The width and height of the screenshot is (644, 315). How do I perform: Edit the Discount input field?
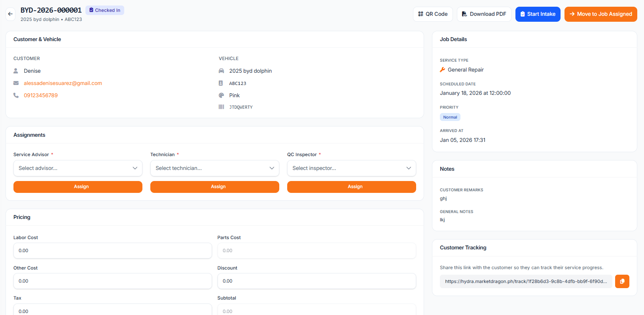coord(316,281)
